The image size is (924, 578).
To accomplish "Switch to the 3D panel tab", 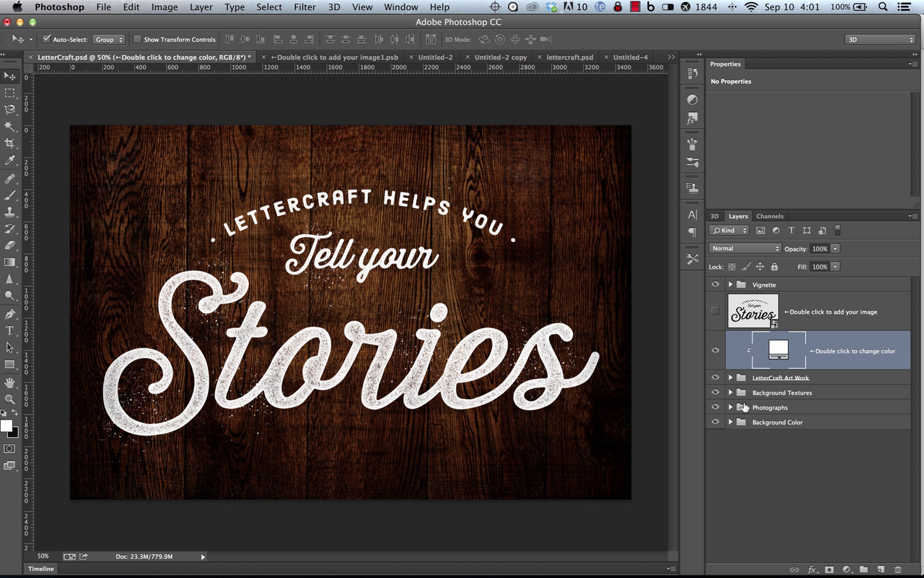I will click(715, 216).
